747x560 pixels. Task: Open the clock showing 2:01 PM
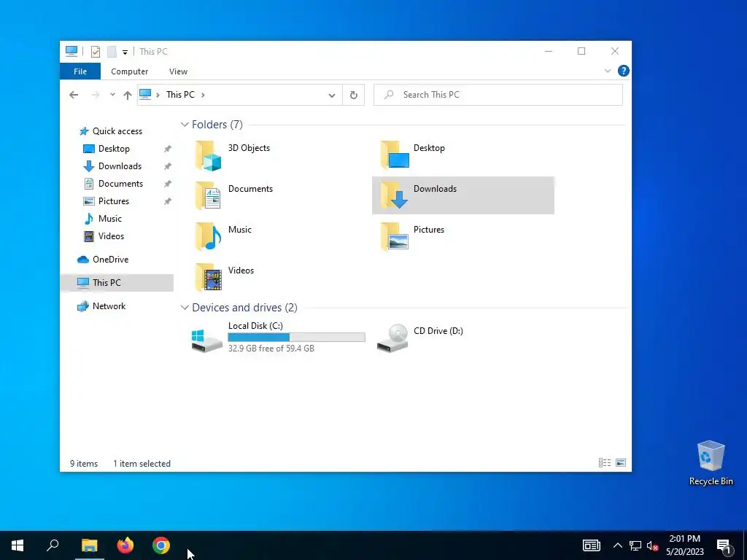pos(684,545)
